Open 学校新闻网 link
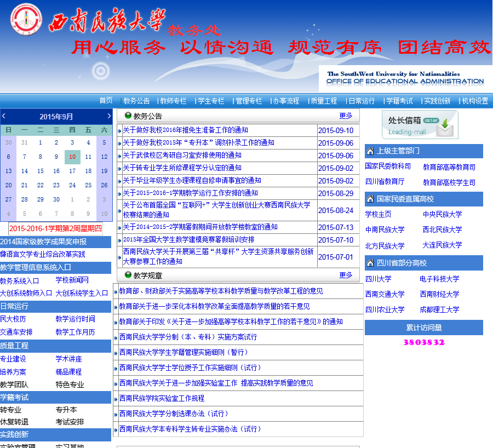Screen dimensions: 493x448 click(x=72, y=280)
